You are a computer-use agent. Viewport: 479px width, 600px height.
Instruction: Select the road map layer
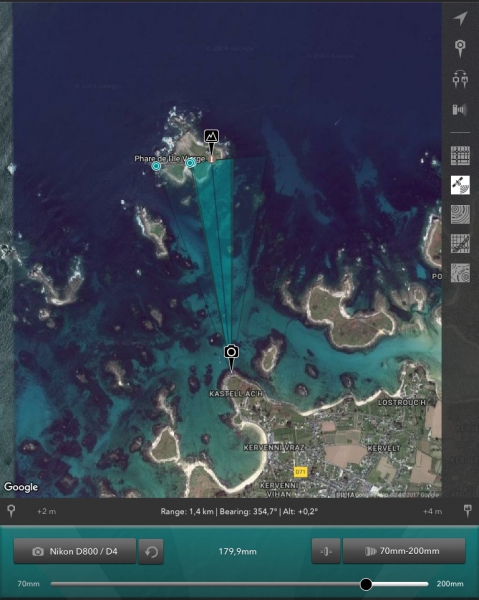[x=460, y=155]
